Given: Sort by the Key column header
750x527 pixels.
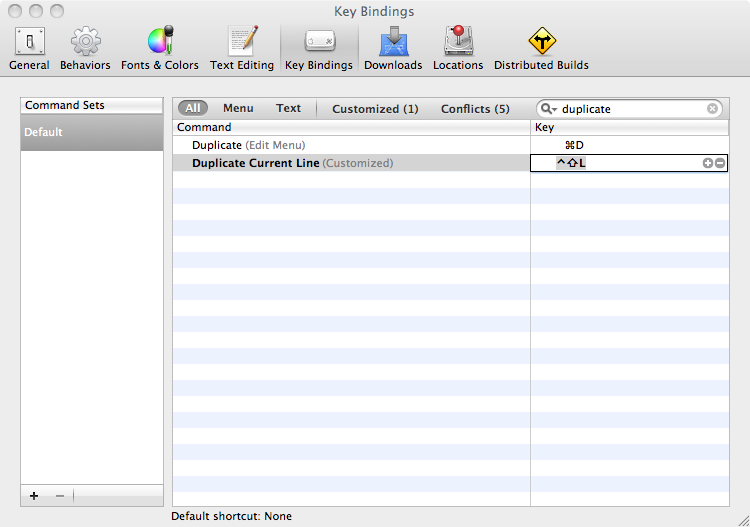Looking at the screenshot, I should click(629, 127).
